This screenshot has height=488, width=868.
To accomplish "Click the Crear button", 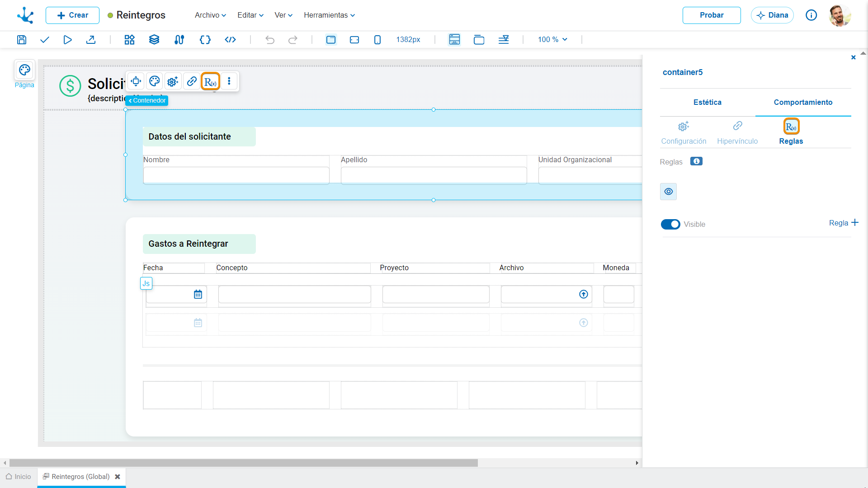I will 72,15.
